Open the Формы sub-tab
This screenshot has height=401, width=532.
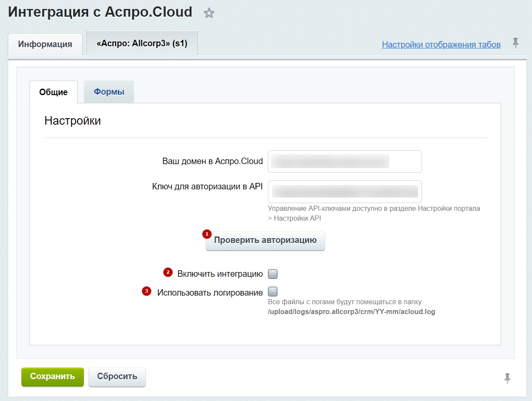[x=109, y=92]
